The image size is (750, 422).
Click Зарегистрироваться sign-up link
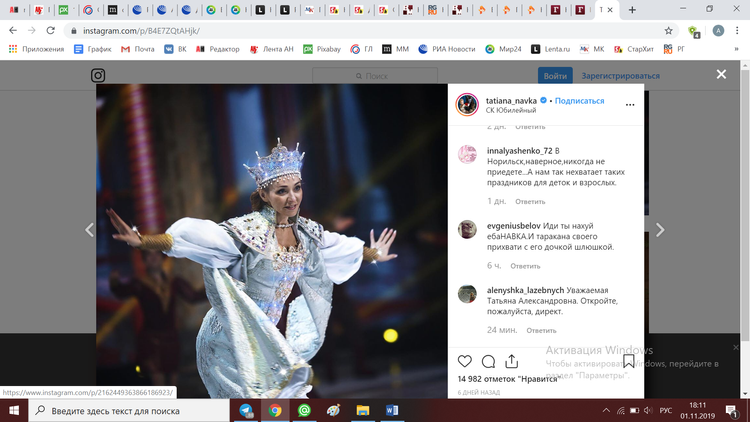coord(620,76)
